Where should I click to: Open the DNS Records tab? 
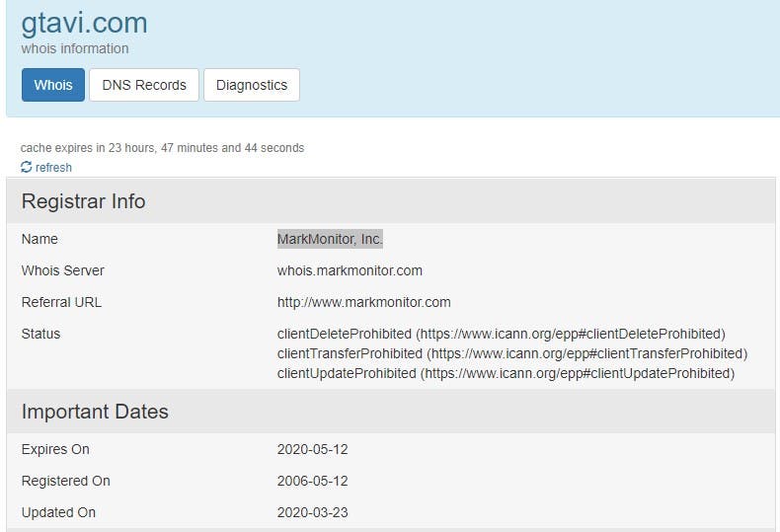pos(144,85)
